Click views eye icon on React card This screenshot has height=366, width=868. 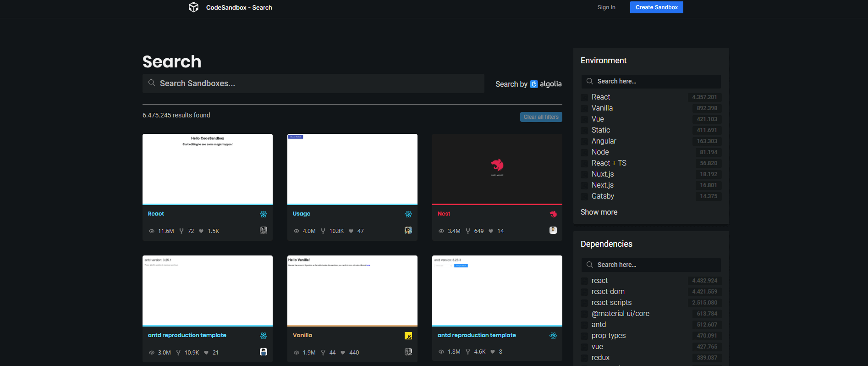(x=152, y=231)
